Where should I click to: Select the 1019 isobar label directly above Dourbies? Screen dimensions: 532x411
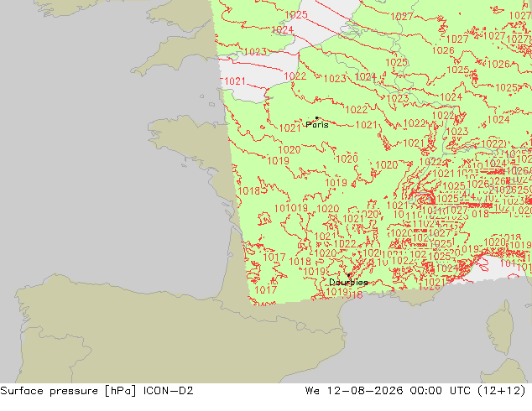click(314, 272)
